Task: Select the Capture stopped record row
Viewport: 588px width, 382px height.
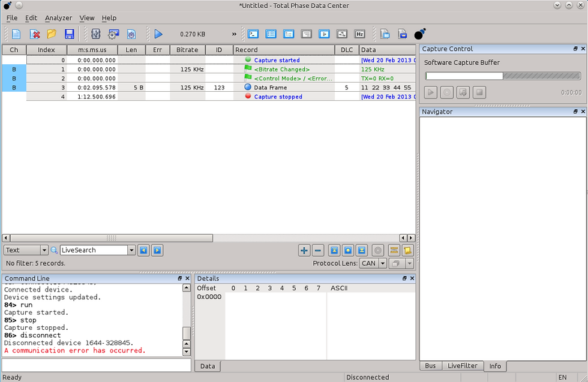Action: 209,97
